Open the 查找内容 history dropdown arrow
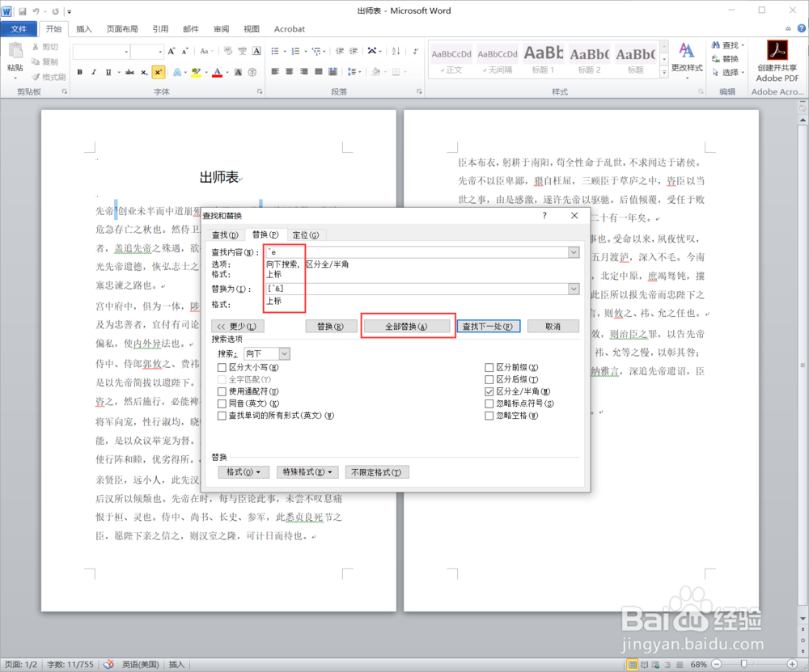Image resolution: width=809 pixels, height=672 pixels. (x=574, y=251)
